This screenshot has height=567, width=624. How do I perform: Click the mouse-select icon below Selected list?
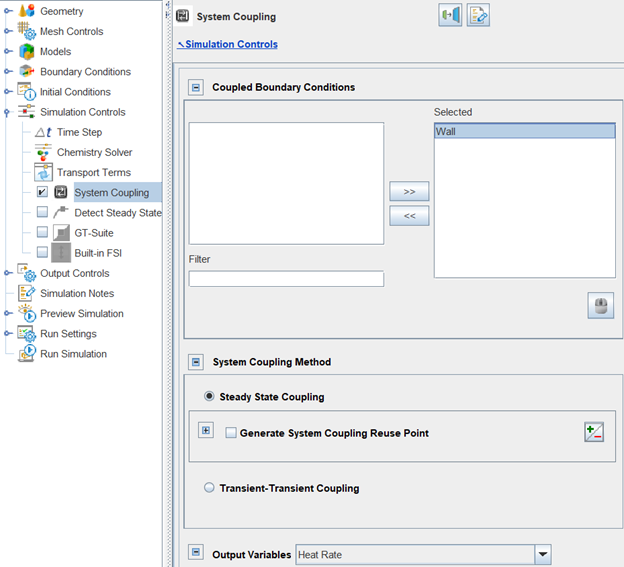(600, 306)
